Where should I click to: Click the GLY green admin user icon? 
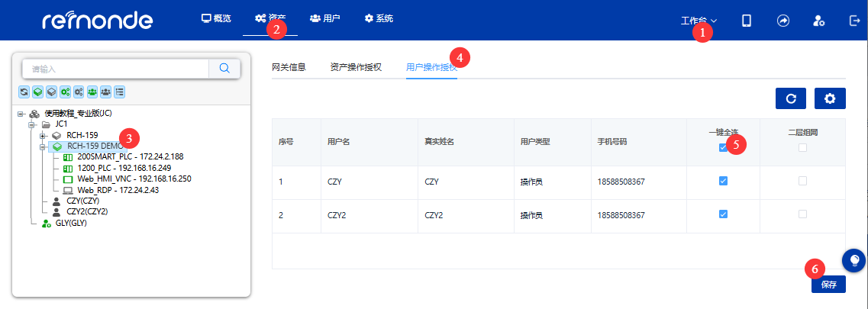point(47,224)
